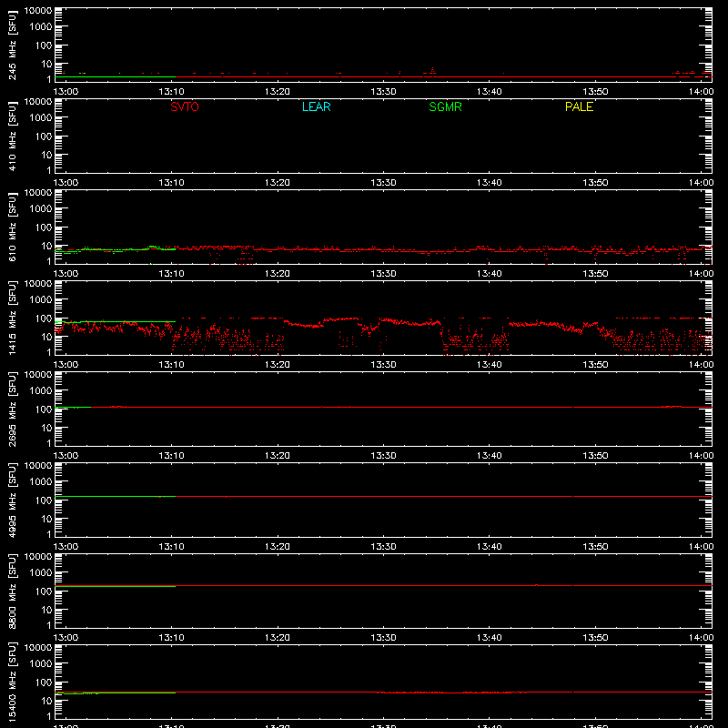The image size is (728, 728).
Task: Click the 1415 MHz [SFU] axis title
Action: click(x=12, y=318)
